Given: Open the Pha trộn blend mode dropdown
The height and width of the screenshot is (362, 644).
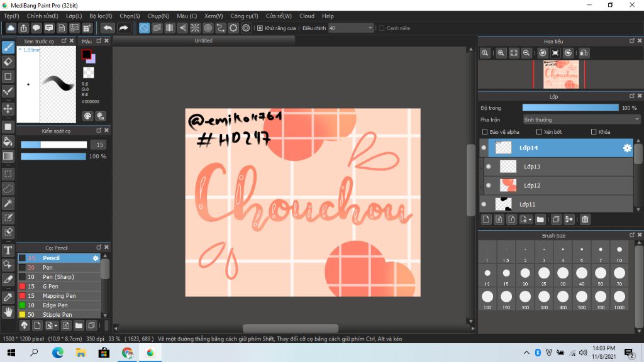Looking at the screenshot, I should (x=581, y=120).
